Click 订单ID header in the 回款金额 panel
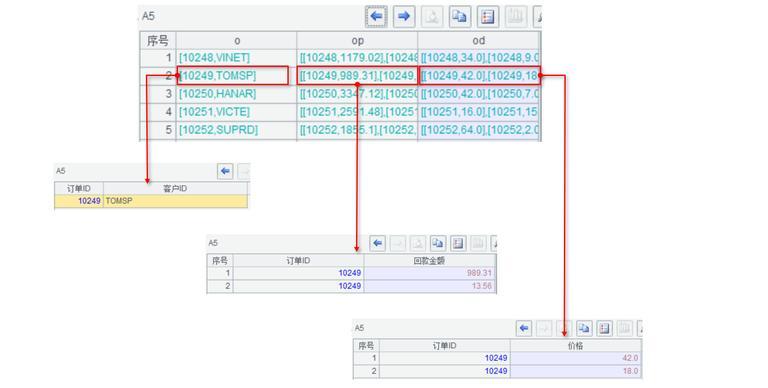 [x=298, y=261]
